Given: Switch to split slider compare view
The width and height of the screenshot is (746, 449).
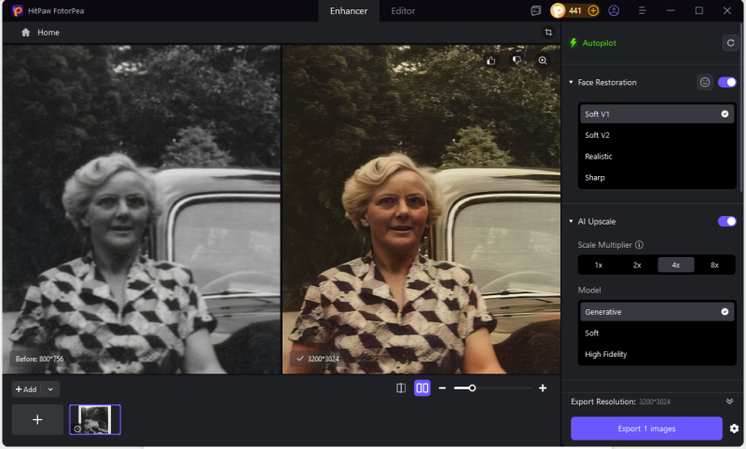Looking at the screenshot, I should [x=401, y=388].
